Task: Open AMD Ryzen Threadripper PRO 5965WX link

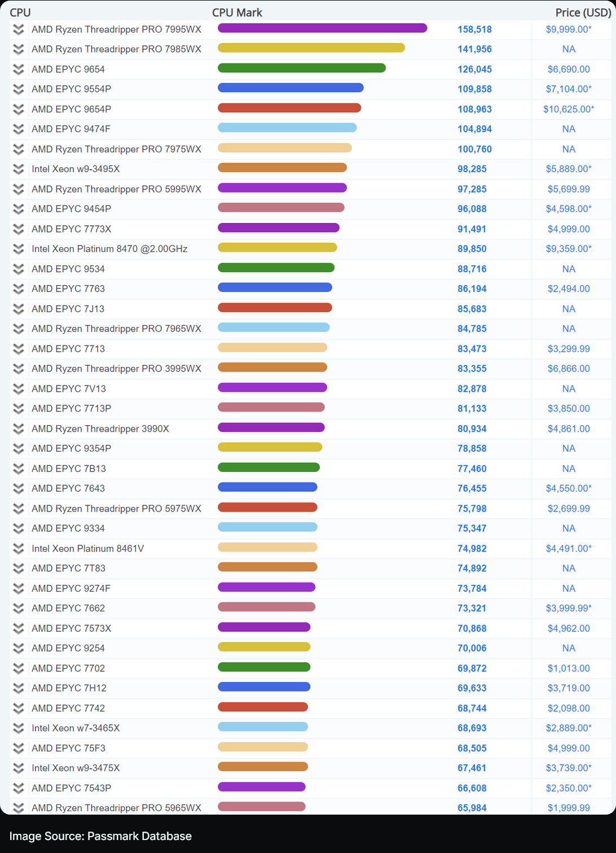Action: tap(116, 808)
